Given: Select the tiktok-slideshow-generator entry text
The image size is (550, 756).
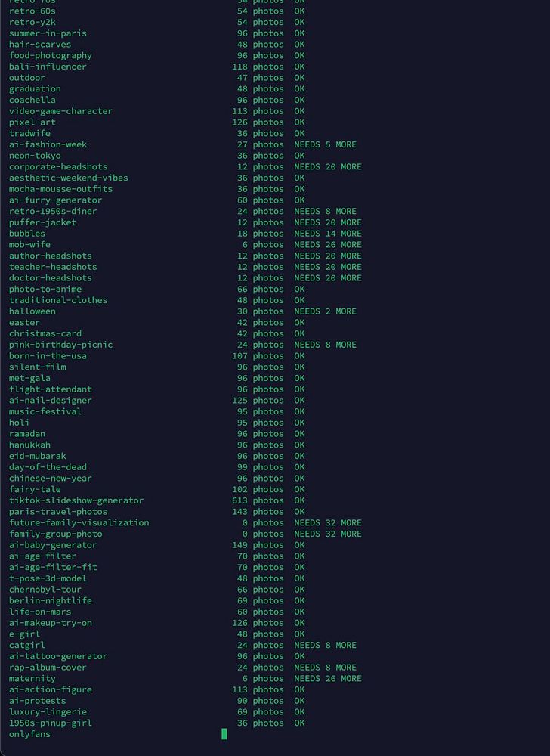Looking at the screenshot, I should click(x=76, y=500).
